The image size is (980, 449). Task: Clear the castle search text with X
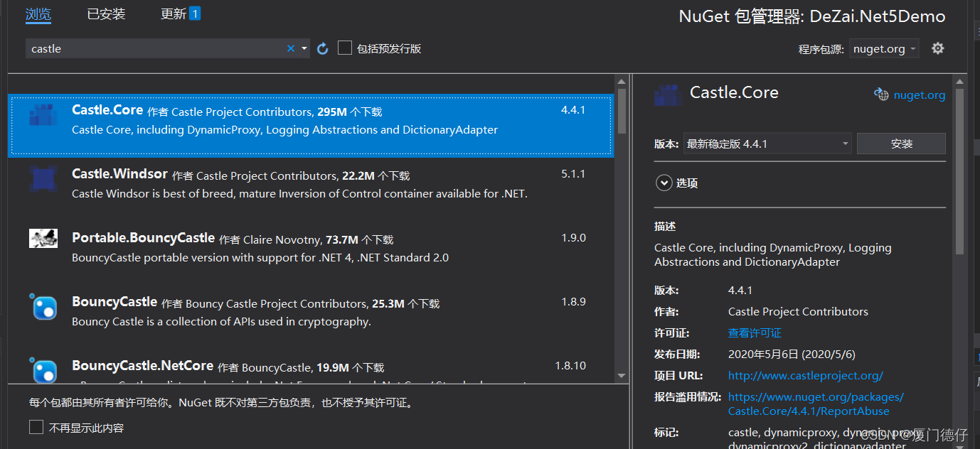290,48
